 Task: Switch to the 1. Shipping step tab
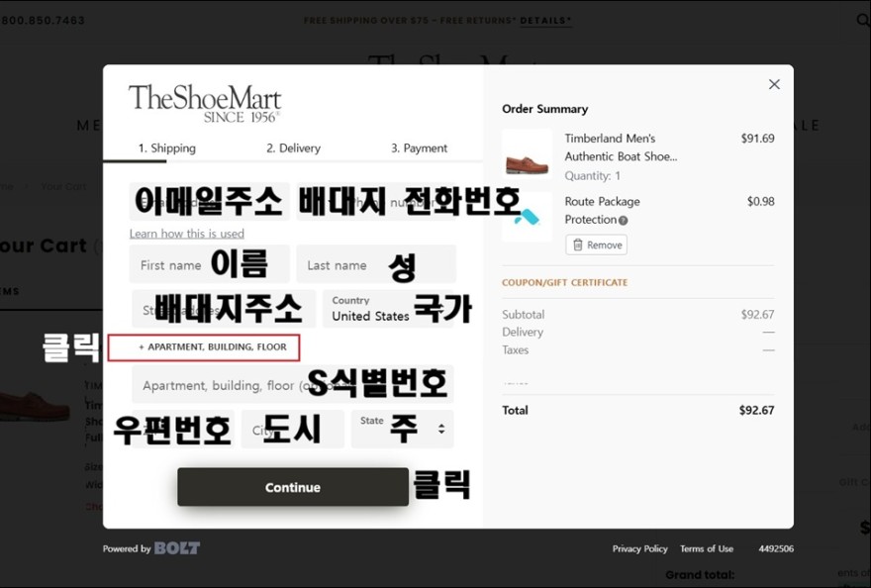[x=166, y=148]
